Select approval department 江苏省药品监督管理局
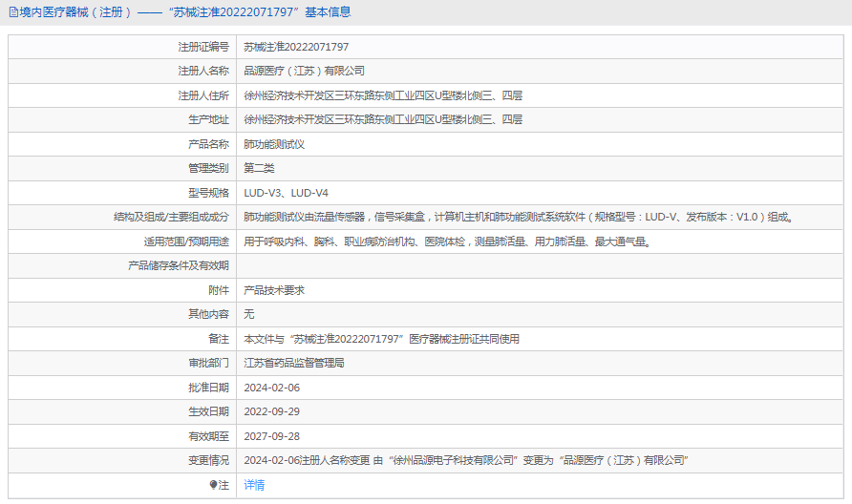The image size is (852, 504). pos(294,363)
